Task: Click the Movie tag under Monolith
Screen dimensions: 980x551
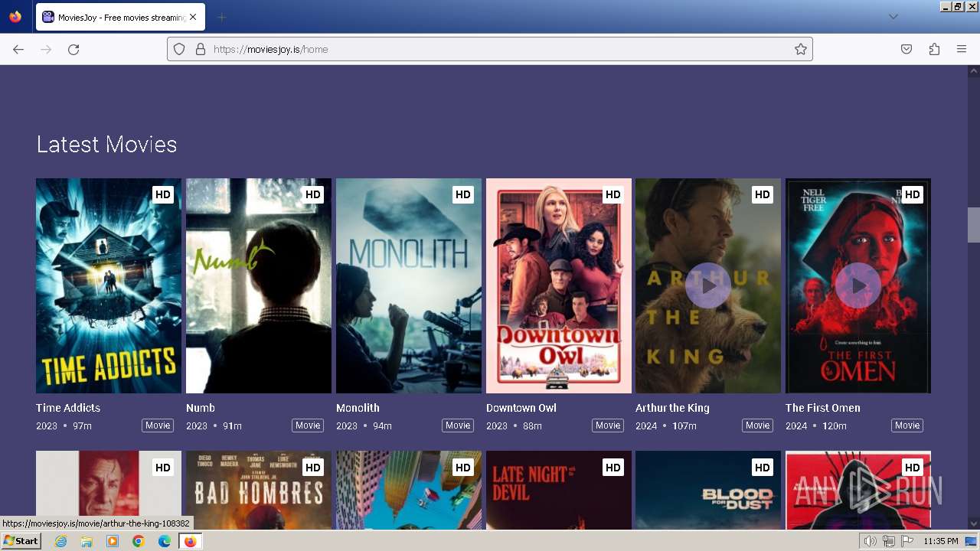Action: (458, 425)
